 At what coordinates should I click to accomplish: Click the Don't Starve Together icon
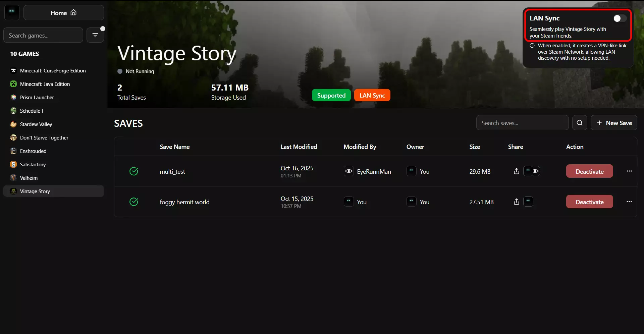pos(13,137)
